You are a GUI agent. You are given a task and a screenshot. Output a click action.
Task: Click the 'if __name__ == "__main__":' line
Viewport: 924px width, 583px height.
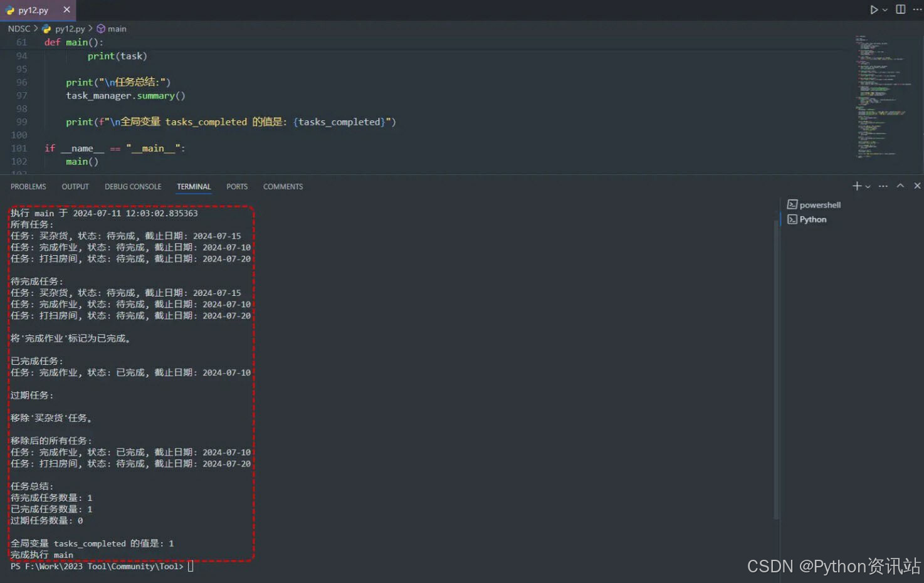(x=115, y=149)
